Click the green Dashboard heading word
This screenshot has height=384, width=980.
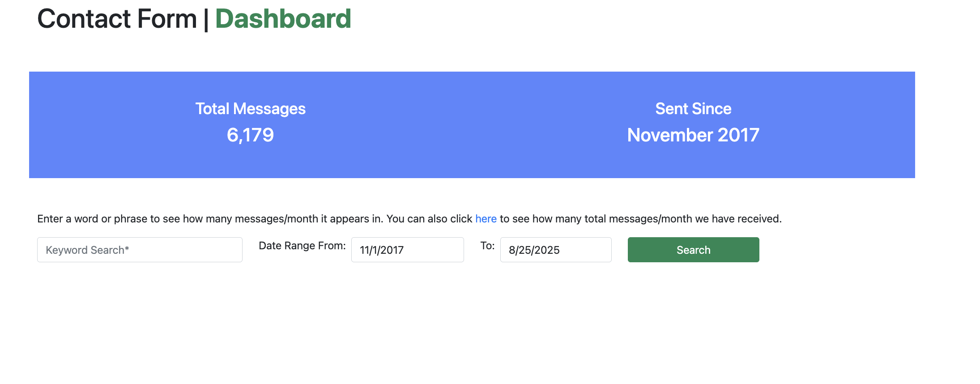pyautogui.click(x=283, y=19)
